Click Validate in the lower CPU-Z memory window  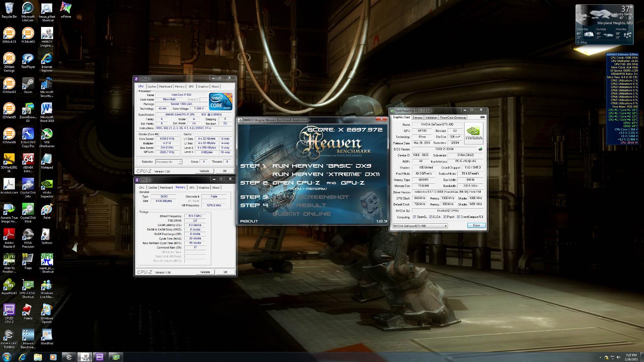tap(205, 272)
